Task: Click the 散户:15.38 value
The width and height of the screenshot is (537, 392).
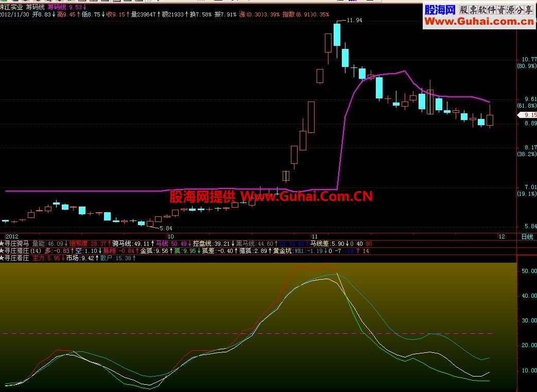Action: coord(118,258)
